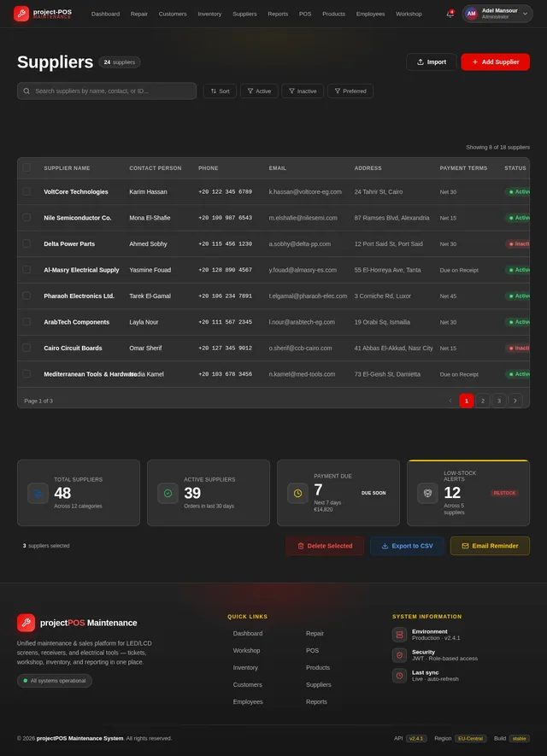Screen dimensions: 547x756
Task: Click the footer projectPOS wrench logo
Action: [26, 623]
